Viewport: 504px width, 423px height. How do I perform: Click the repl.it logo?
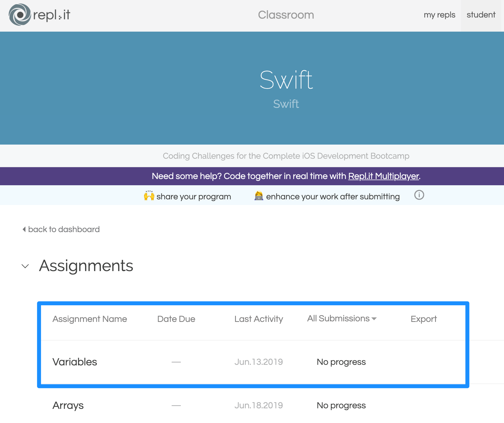point(39,15)
